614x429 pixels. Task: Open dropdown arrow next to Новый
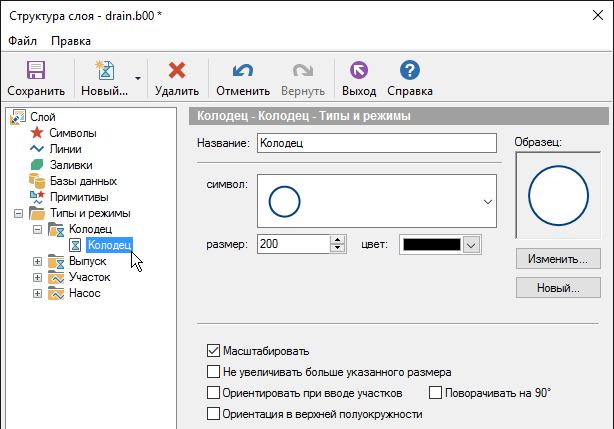pos(138,78)
